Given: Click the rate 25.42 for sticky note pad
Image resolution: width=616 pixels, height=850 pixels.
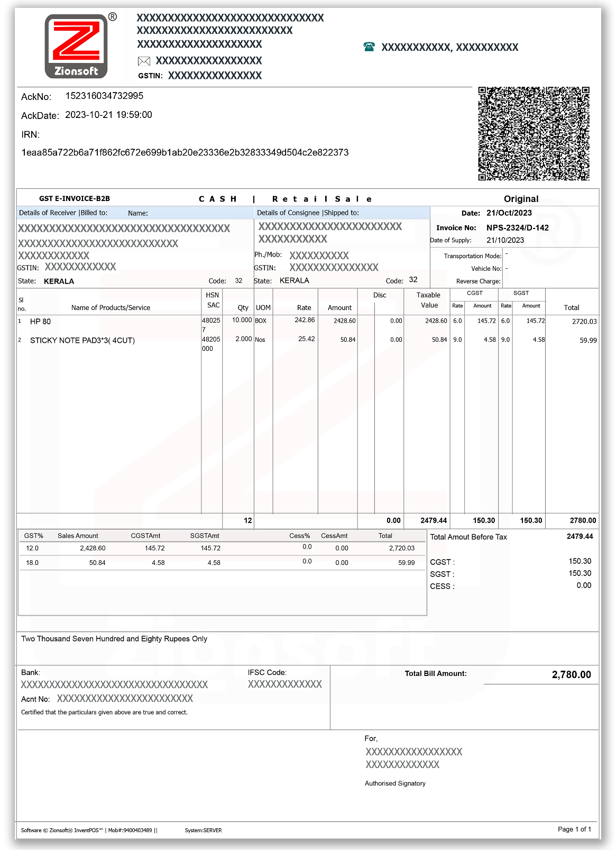Looking at the screenshot, I should tap(307, 339).
